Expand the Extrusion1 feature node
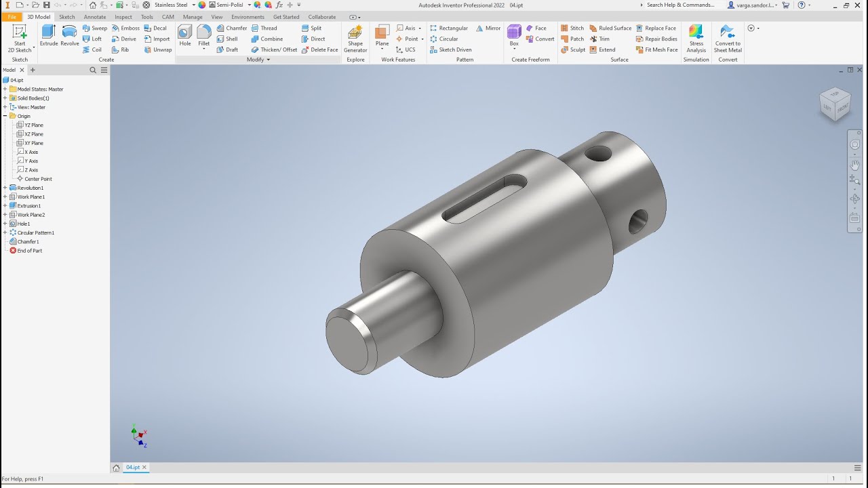 5,206
